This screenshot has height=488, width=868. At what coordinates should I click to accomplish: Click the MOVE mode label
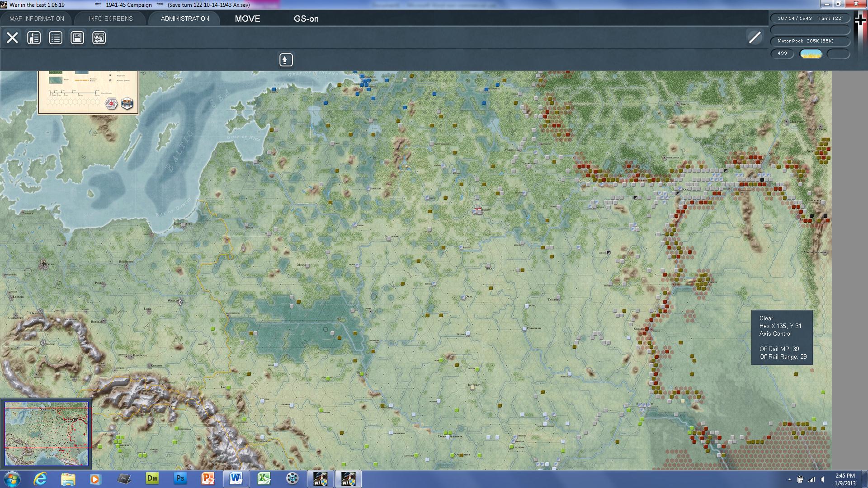[x=247, y=19]
